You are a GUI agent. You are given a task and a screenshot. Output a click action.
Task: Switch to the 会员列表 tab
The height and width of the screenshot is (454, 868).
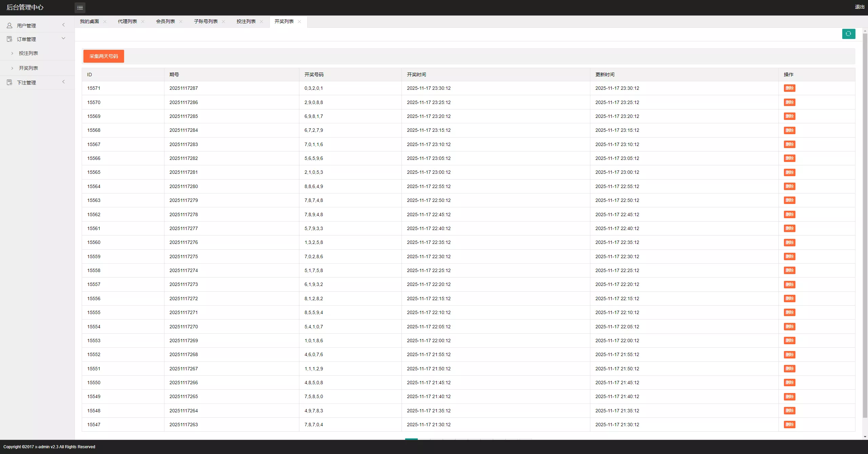165,22
